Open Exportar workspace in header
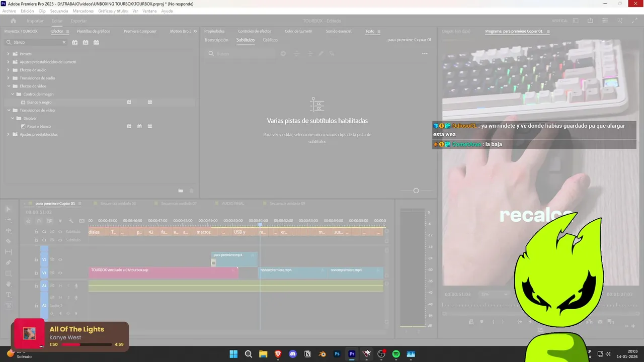The width and height of the screenshot is (644, 362). coord(78,21)
